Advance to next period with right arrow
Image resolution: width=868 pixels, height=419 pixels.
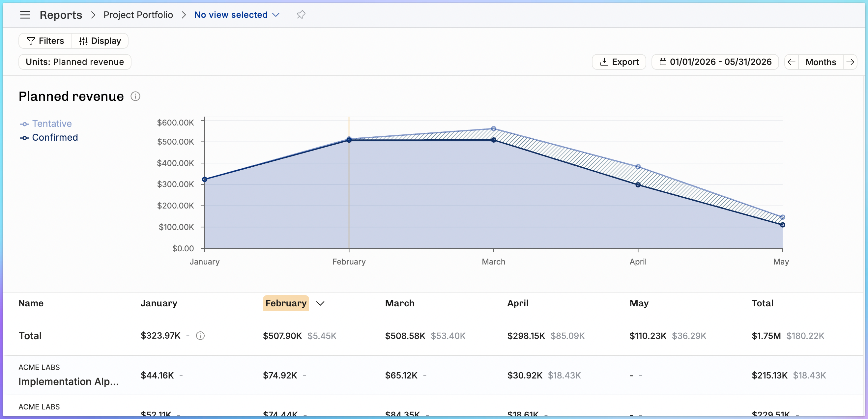click(850, 62)
